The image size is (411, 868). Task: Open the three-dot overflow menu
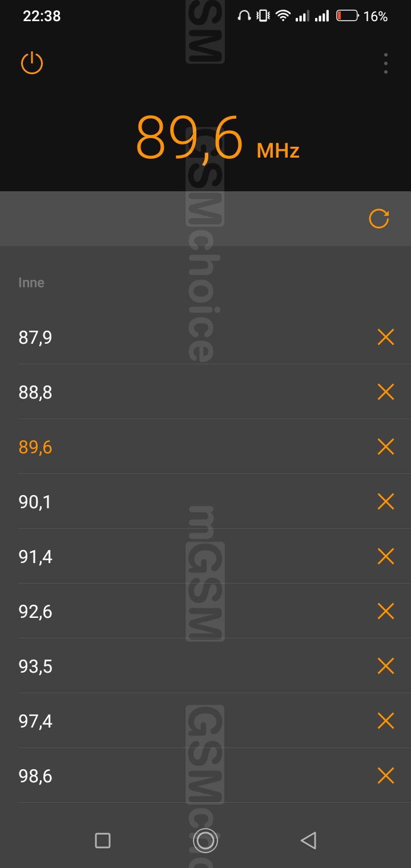coord(386,63)
